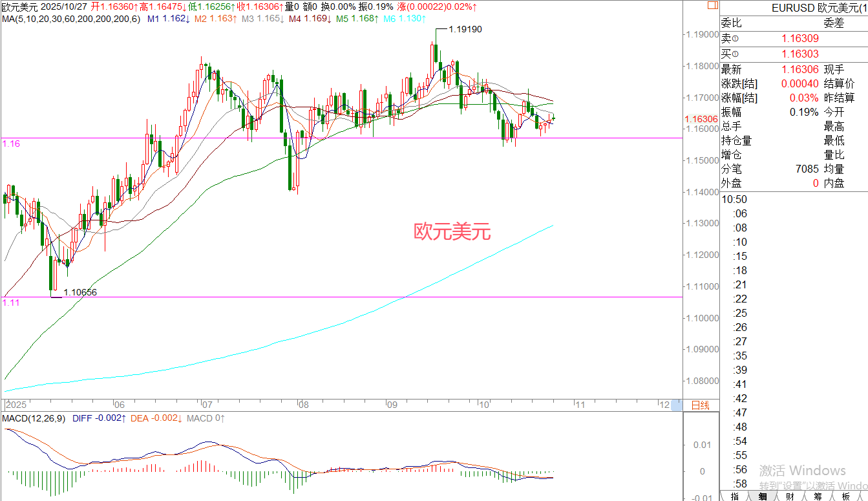Screen dimensions: 868x501
Task: Click the blue timeline scroll handle
Action: [676, 405]
